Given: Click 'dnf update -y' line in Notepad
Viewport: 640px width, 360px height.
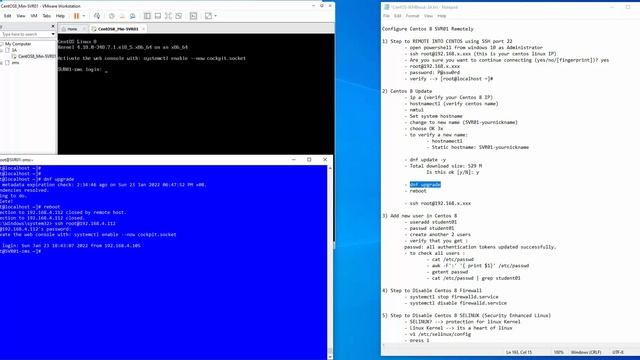Looking at the screenshot, I should pos(428,160).
